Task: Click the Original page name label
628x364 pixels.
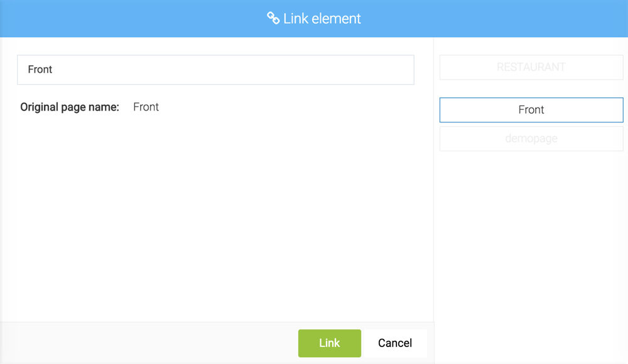Action: (x=69, y=107)
